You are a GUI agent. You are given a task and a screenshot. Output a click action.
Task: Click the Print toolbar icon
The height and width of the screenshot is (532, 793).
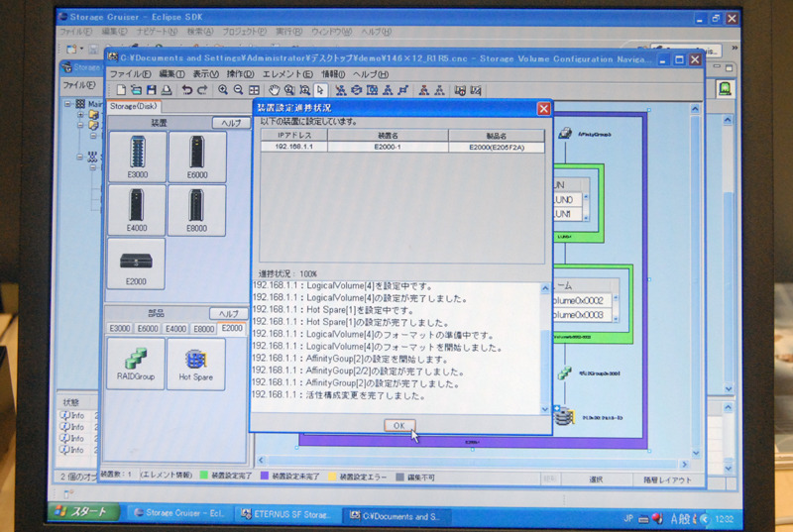click(167, 90)
